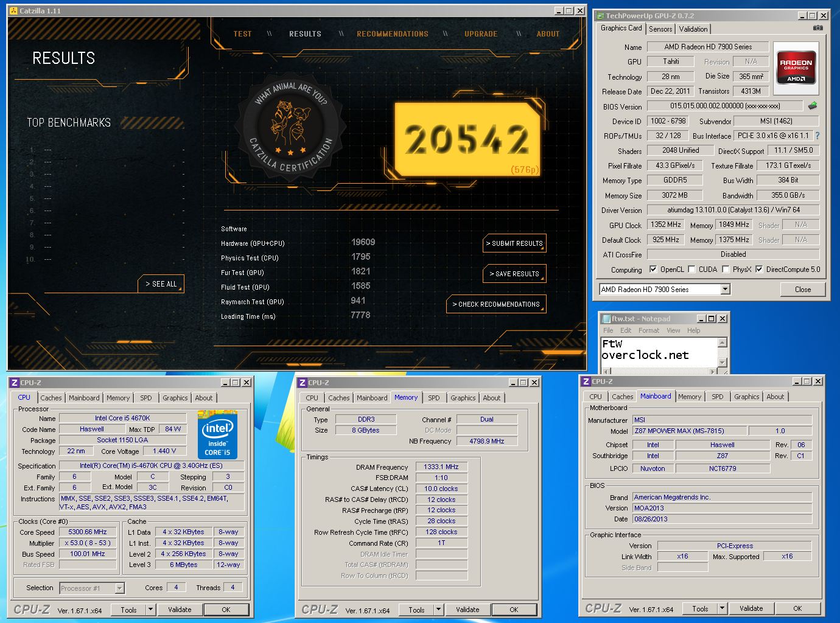Click the Bus Interface question mark help icon
Screen dimensions: 840x623
click(817, 136)
